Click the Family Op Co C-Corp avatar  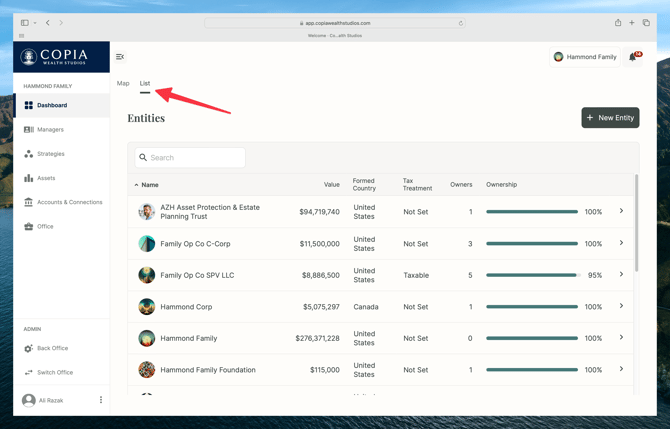click(x=147, y=244)
